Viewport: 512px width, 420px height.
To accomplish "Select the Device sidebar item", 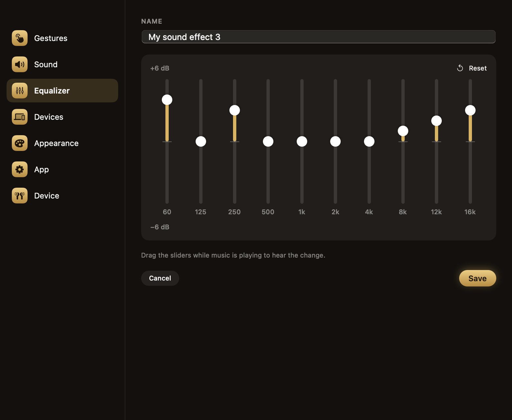I will [62, 196].
